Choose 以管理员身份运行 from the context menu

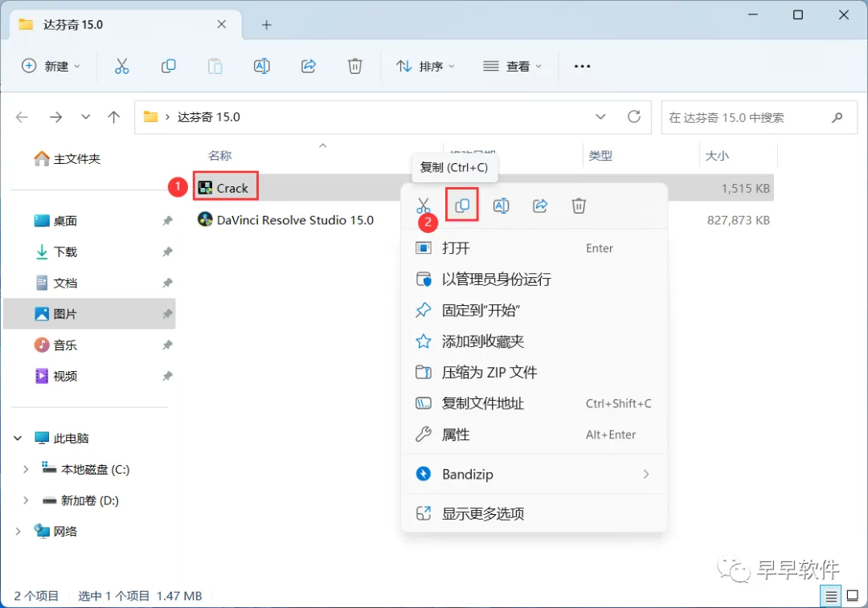click(534, 280)
